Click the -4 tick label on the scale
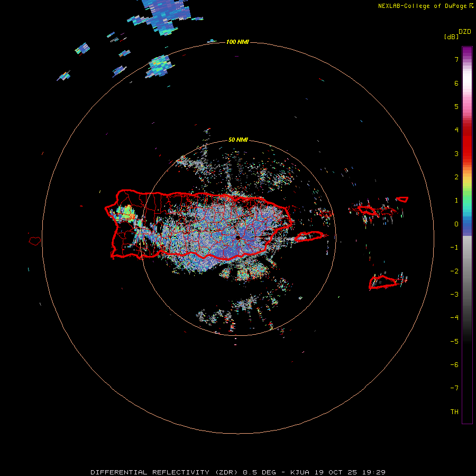Screen dimensions: 476x476 [x=454, y=318]
